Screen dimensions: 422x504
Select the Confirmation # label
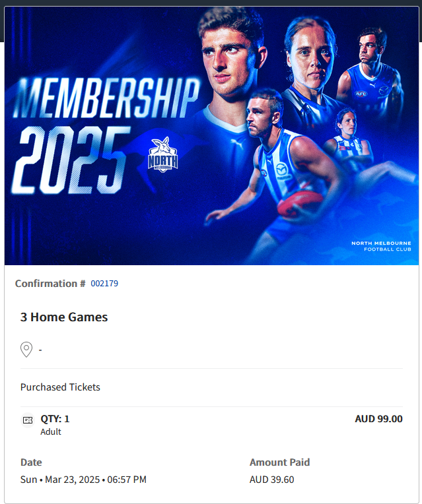[x=50, y=284]
